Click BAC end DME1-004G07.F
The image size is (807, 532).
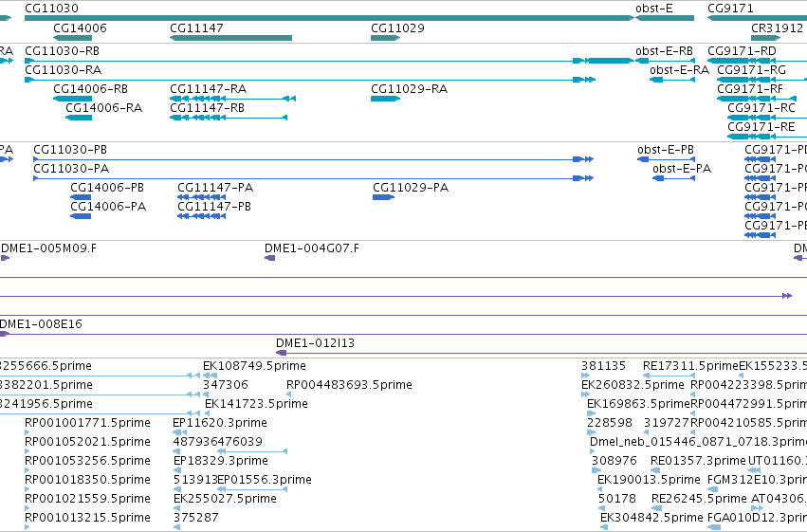(269, 258)
